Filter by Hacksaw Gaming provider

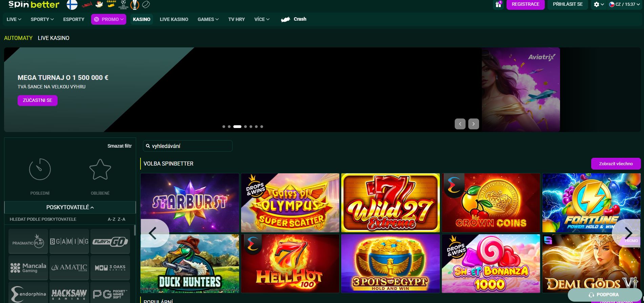[69, 293]
